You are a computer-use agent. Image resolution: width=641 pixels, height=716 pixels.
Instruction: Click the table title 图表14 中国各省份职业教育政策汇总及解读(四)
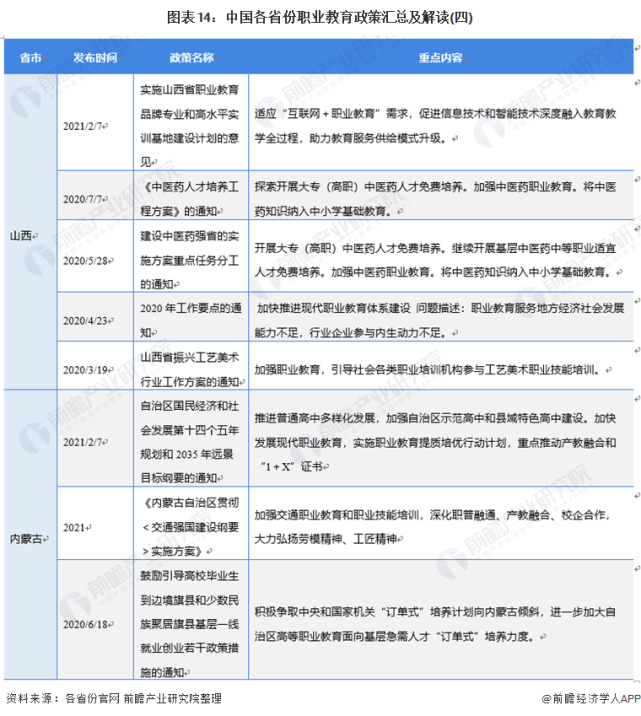(320, 17)
